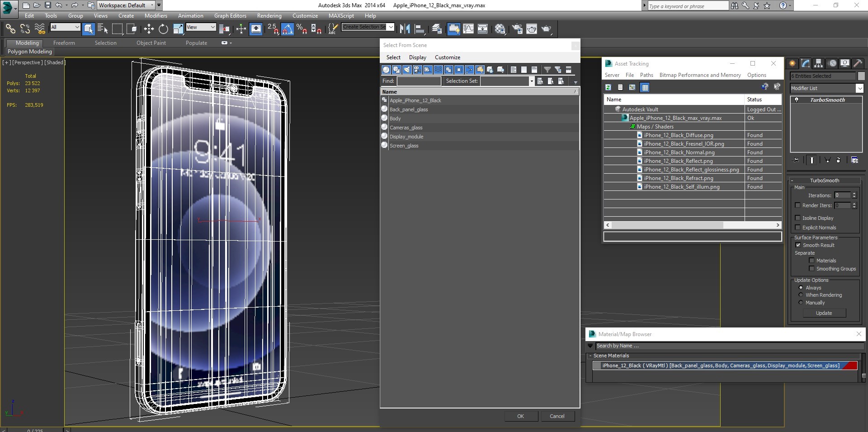
Task: Click the TurboSmooth Update button
Action: (824, 313)
